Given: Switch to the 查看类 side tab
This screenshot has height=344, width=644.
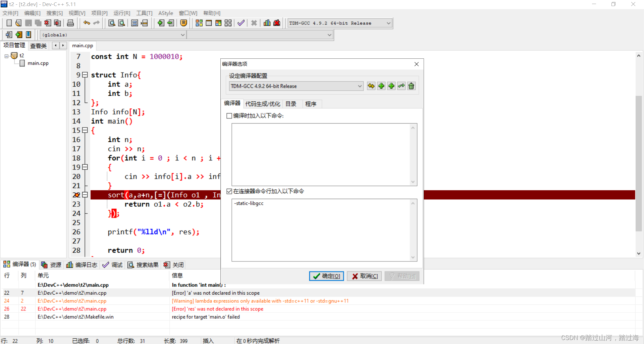Looking at the screenshot, I should (39, 46).
